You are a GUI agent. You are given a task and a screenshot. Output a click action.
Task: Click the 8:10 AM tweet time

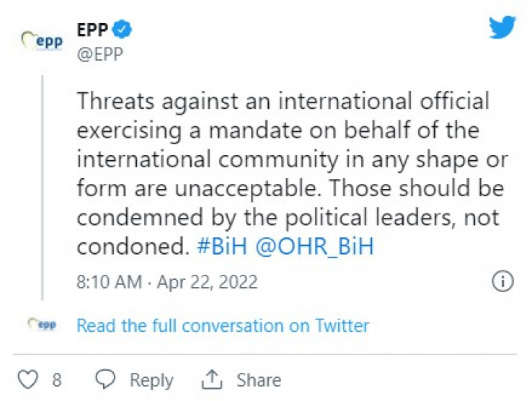tap(109, 281)
